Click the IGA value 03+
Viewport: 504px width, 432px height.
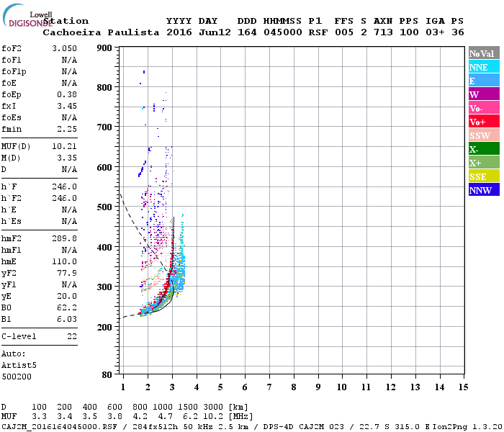435,32
